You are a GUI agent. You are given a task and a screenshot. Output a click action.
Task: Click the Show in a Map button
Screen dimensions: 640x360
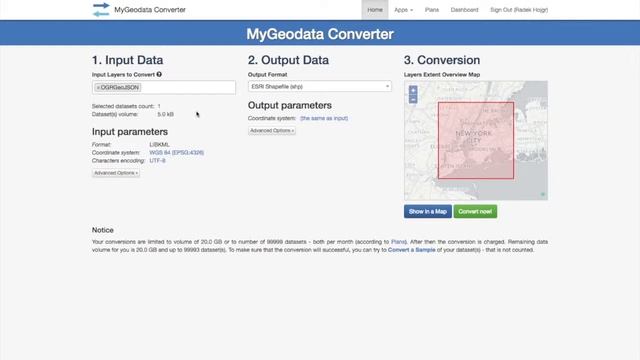pyautogui.click(x=428, y=211)
